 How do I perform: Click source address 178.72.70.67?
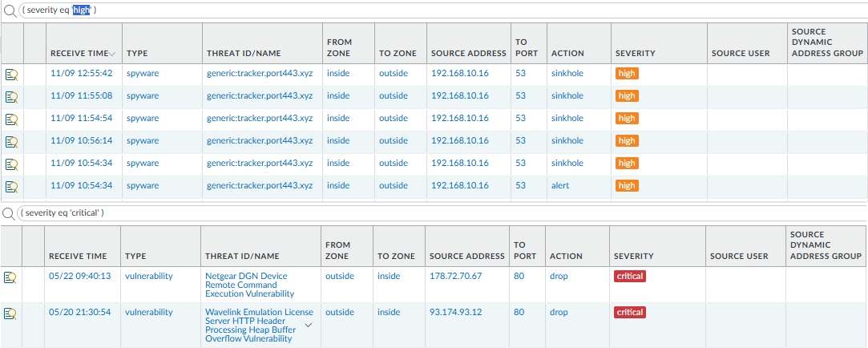pyautogui.click(x=456, y=277)
